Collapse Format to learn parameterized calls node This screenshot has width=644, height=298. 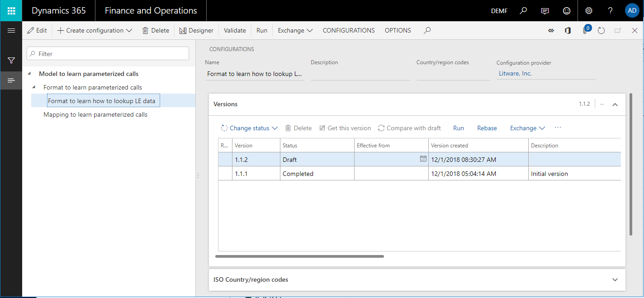[x=34, y=87]
